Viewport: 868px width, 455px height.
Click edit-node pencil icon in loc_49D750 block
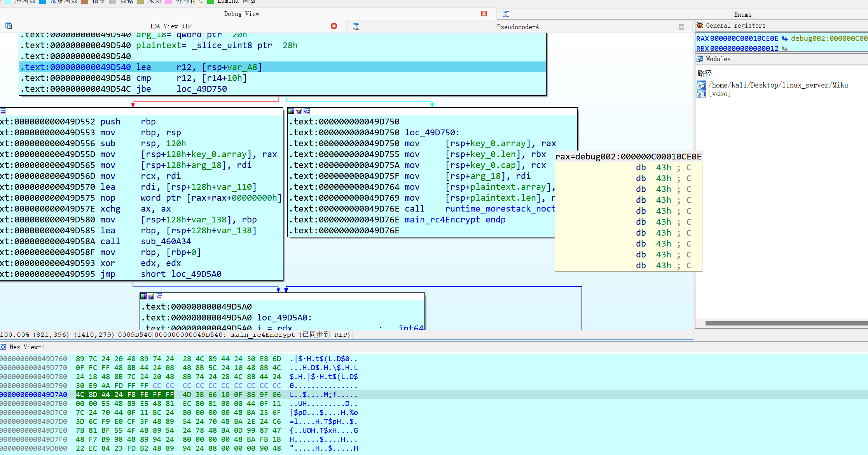click(299, 111)
